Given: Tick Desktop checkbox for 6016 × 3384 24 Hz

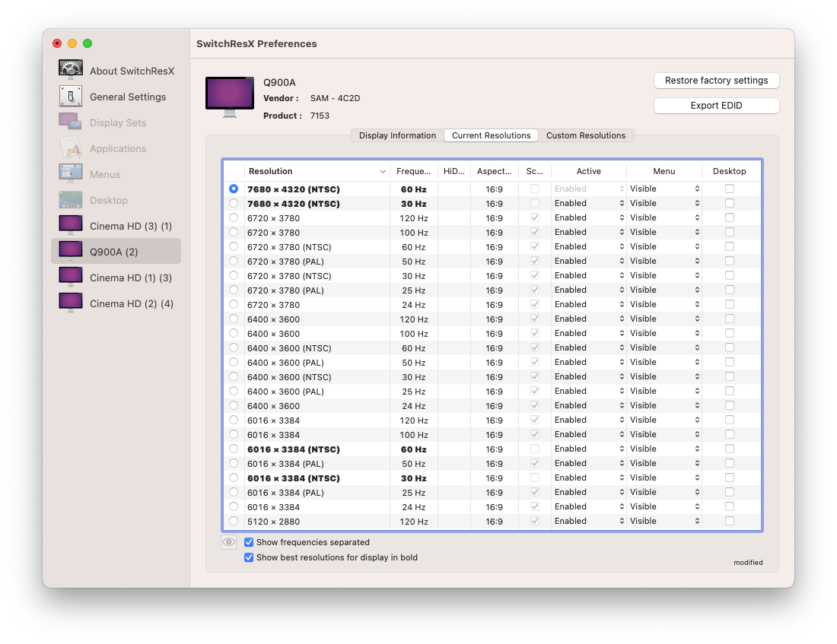Looking at the screenshot, I should 730,507.
